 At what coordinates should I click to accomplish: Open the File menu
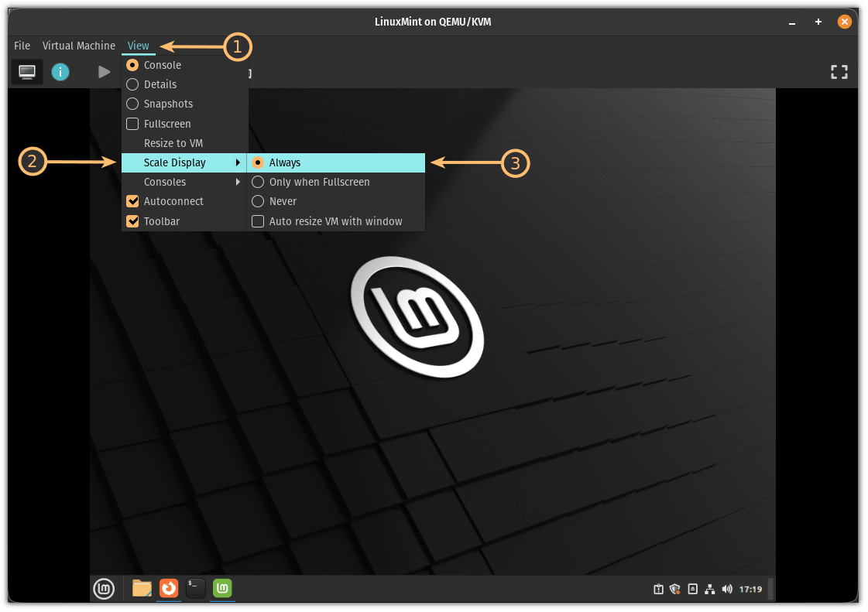coord(22,46)
